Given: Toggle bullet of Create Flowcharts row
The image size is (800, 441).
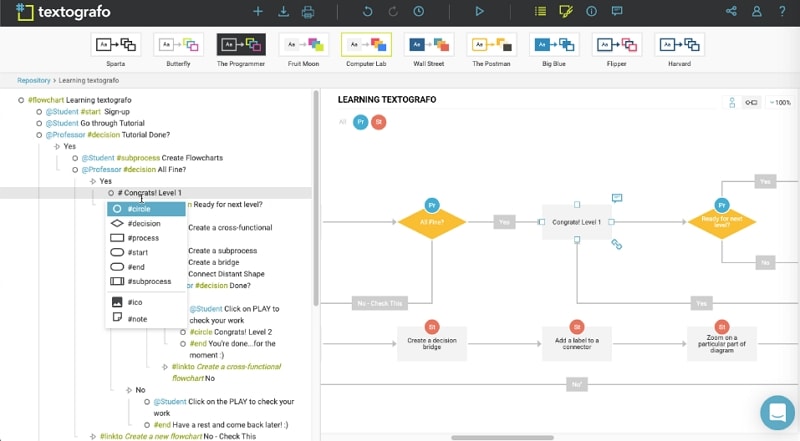Looking at the screenshot, I should (75, 158).
